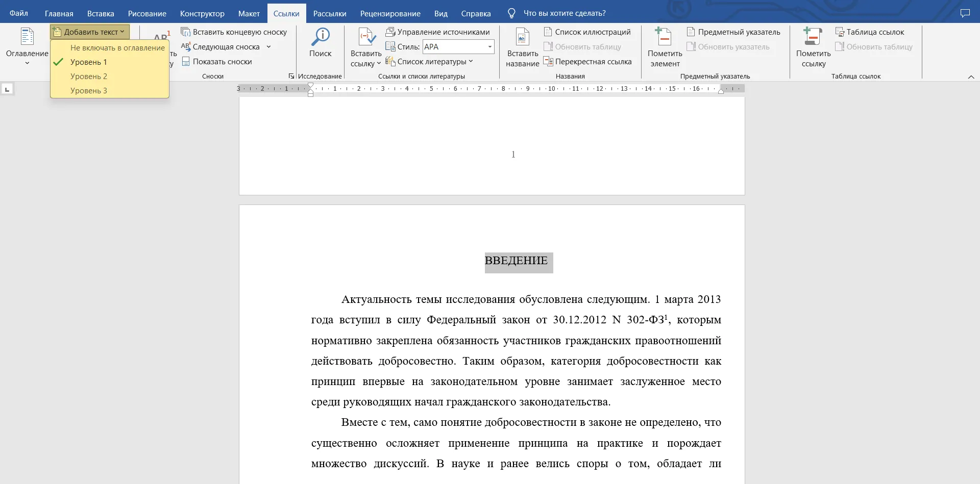Switch to the Справка tab
980x484 pixels.
476,13
